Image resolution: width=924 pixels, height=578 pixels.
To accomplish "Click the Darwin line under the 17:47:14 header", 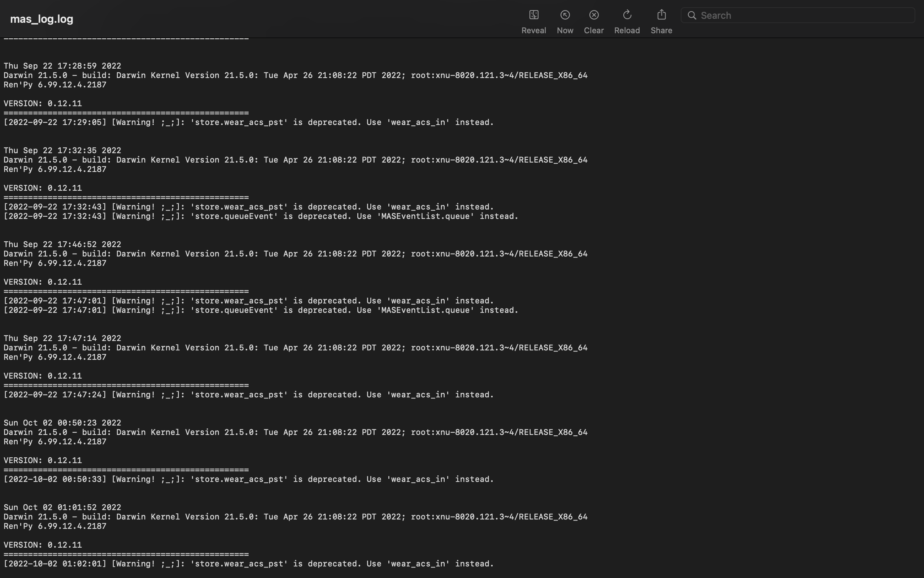I will pos(296,348).
